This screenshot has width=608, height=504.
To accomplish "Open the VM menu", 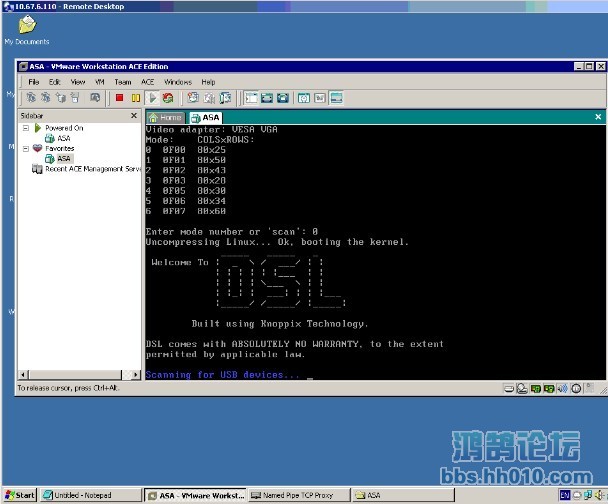I will tap(99, 82).
